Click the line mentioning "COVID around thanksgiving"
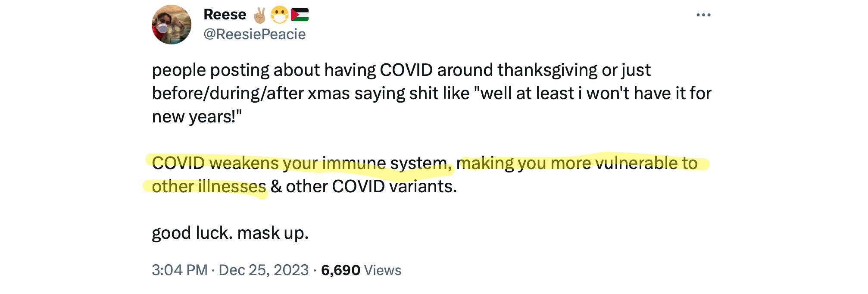The width and height of the screenshot is (868, 294). pos(401,70)
